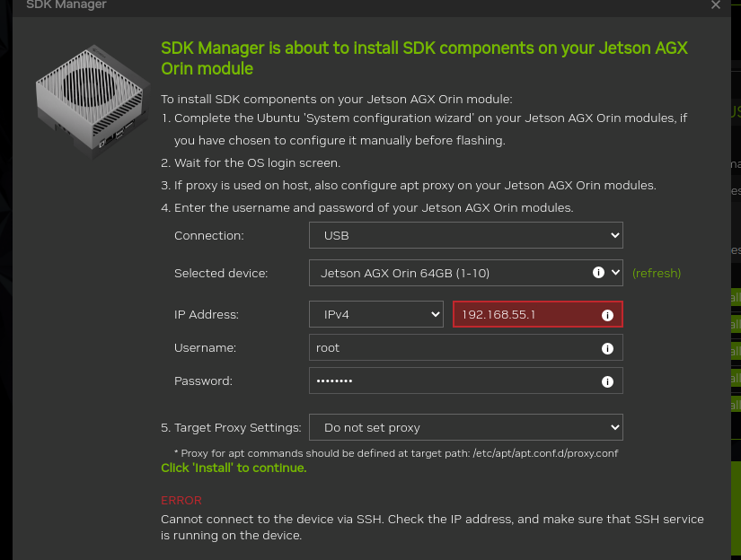The image size is (741, 560).
Task: Click the "Click 'Install' to continue." text
Action: pyautogui.click(x=234, y=468)
